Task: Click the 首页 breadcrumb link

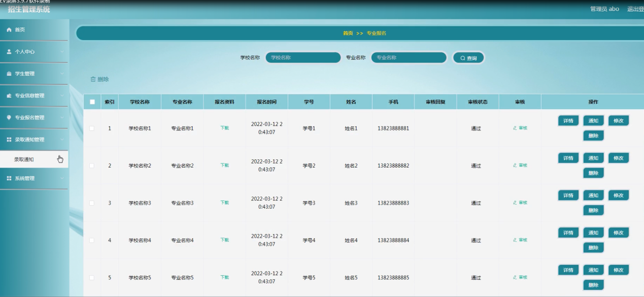Action: coord(348,33)
